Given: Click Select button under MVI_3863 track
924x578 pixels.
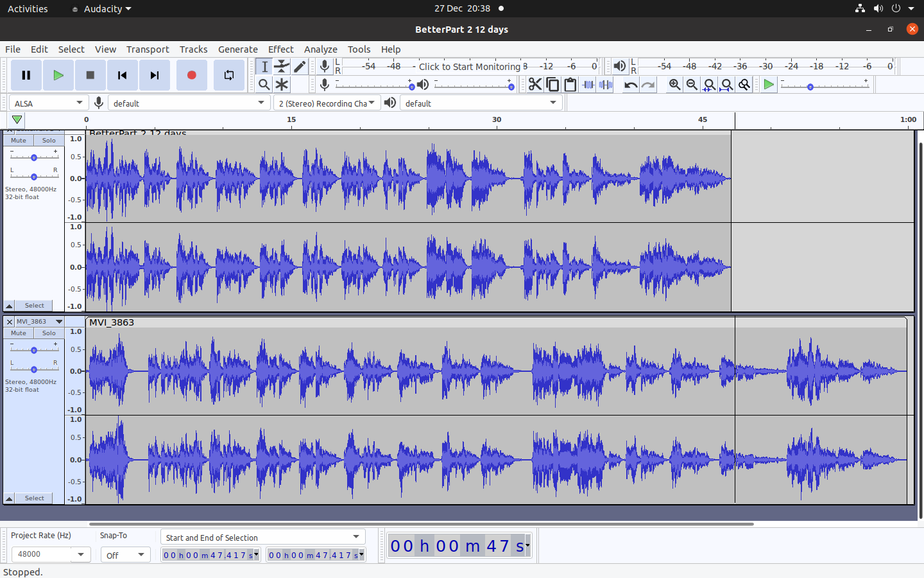Looking at the screenshot, I should coord(34,498).
